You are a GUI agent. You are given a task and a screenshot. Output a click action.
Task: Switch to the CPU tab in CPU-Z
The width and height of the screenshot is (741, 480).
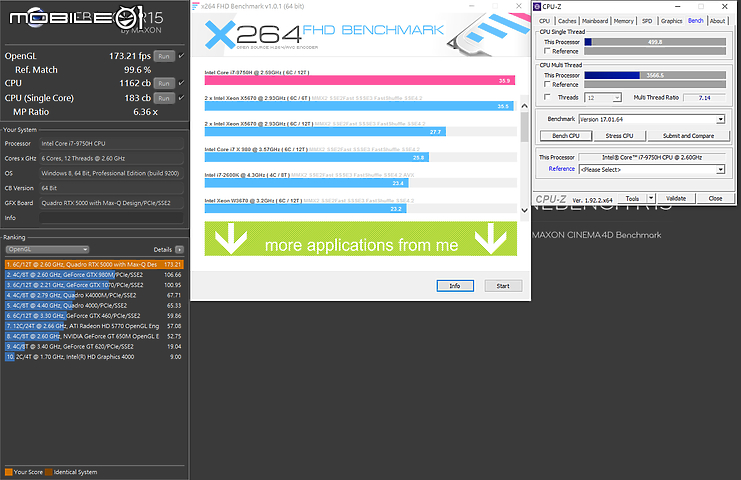tap(544, 21)
